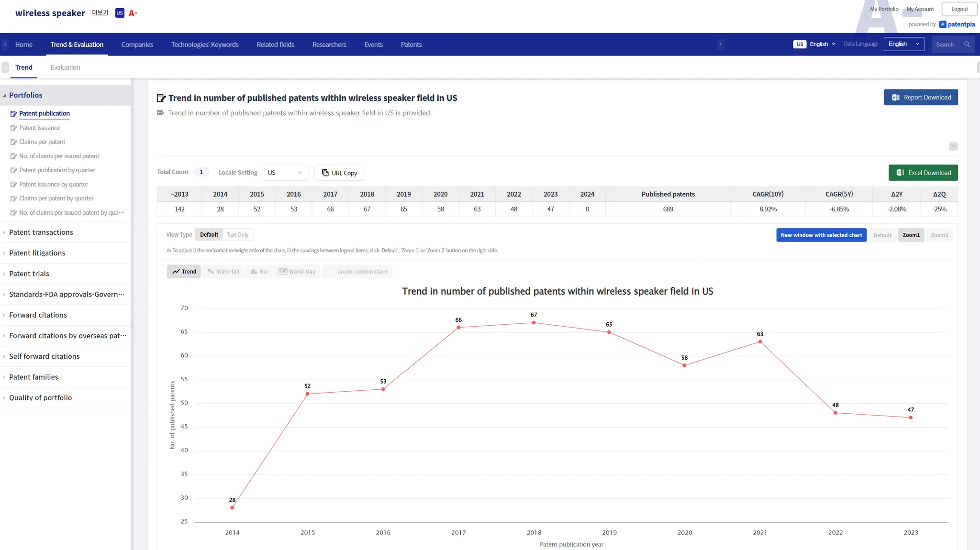Switch to the Evaluation tab

tap(65, 67)
